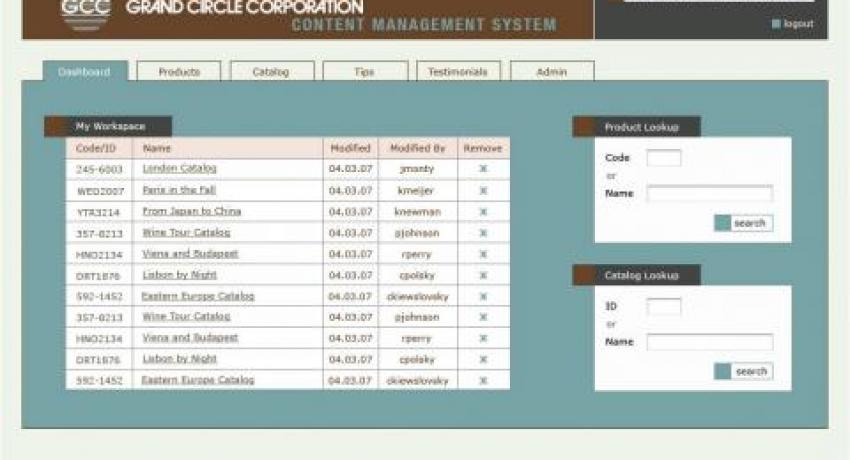Remove the London Catalog row via X icon

tap(483, 169)
